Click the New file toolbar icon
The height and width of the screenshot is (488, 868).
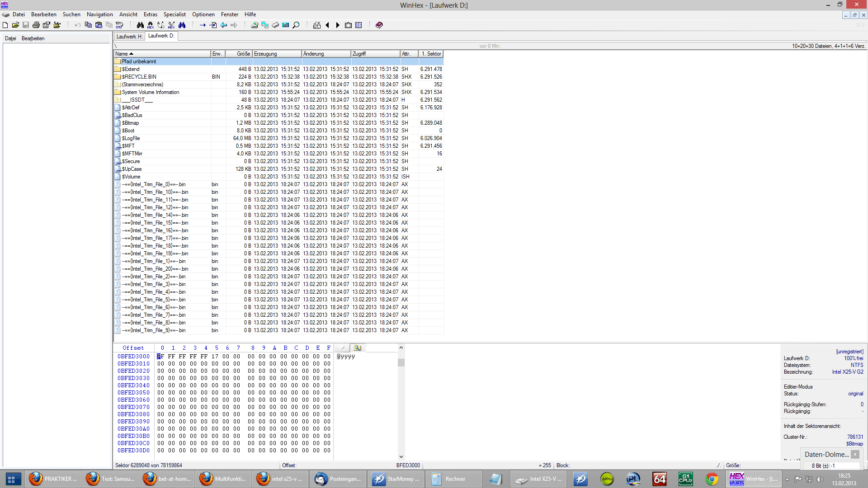5,25
